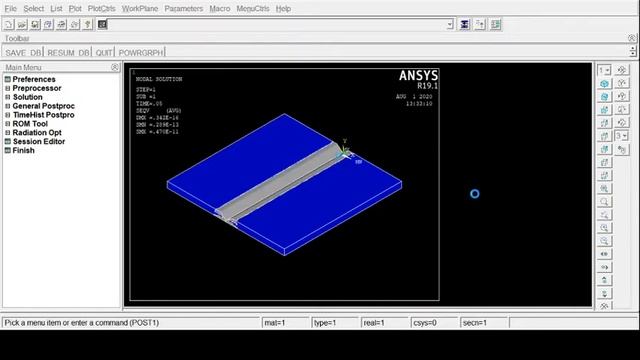640x360 pixels.
Task: Click the Open ANSYS File icon
Action: tap(22, 24)
